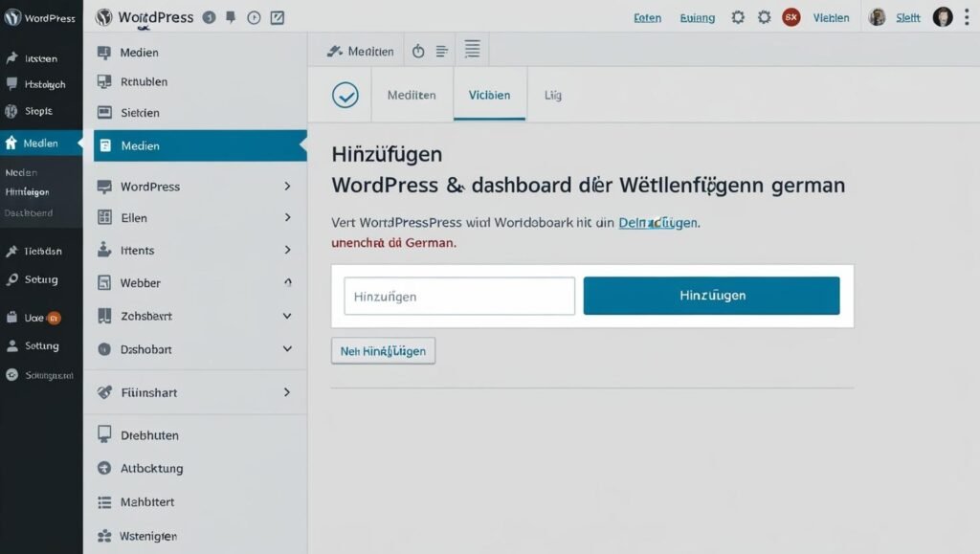This screenshot has height=554, width=980.
Task: Click the Rcfuublen submenu icon
Action: [x=104, y=81]
